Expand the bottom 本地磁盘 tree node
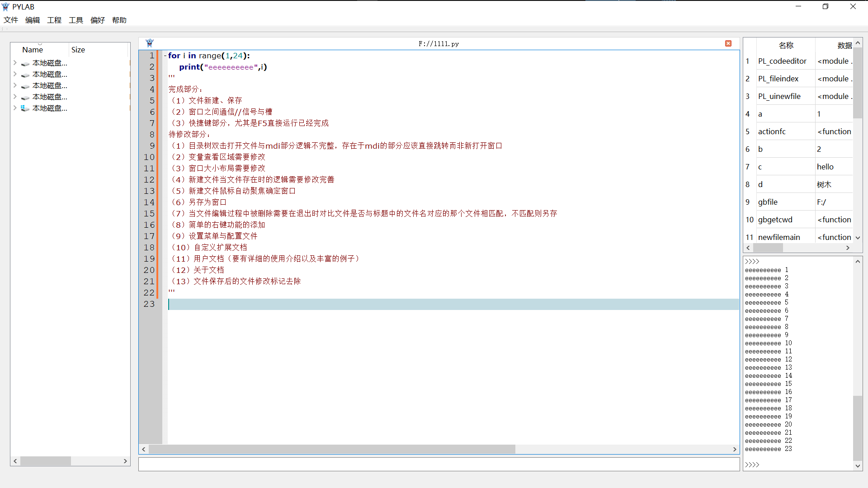Screen dimensions: 868x488 click(14, 108)
